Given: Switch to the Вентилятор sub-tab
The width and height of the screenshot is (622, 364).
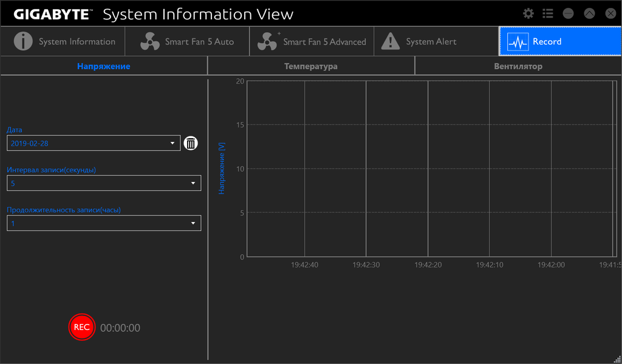Looking at the screenshot, I should pos(518,66).
